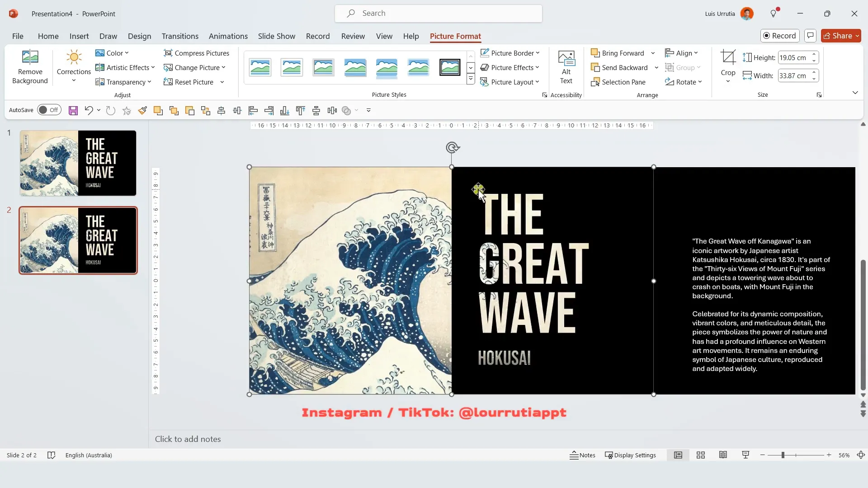
Task: Click Distribute Horizontally in the Quick Access Toolbar
Action: (332, 110)
